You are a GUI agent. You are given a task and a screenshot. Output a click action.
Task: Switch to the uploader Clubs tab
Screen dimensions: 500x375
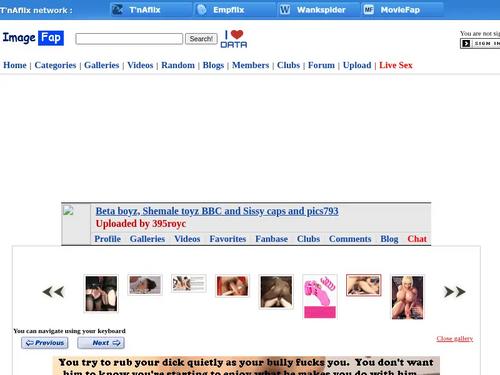pos(308,239)
